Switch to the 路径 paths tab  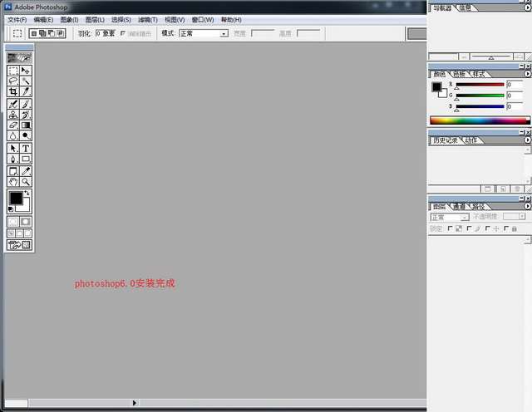tap(479, 206)
